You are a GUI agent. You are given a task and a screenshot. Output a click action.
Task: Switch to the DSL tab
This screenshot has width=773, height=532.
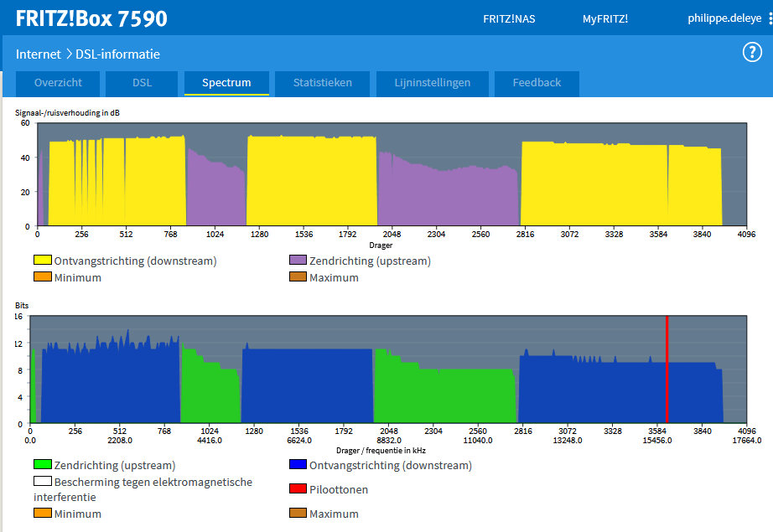click(x=142, y=83)
